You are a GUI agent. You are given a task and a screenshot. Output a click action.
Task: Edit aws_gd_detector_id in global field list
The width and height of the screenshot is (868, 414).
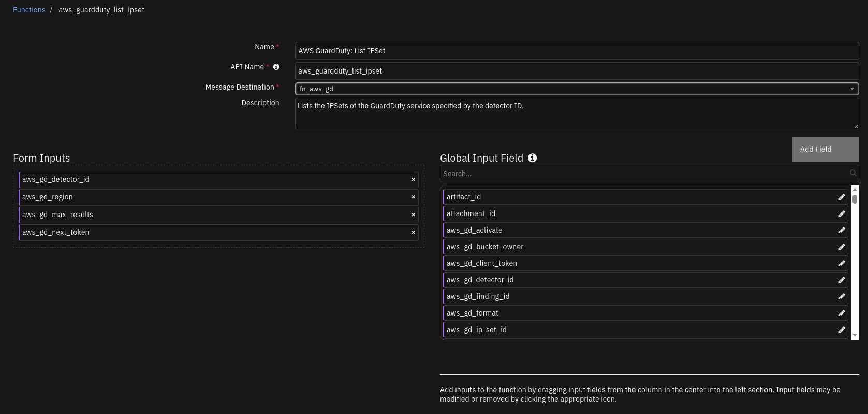842,280
